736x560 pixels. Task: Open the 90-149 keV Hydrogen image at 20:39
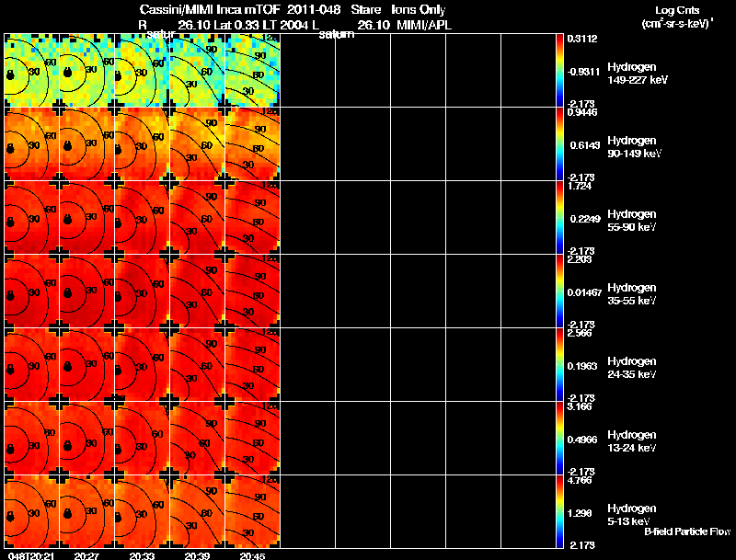pyautogui.click(x=198, y=143)
